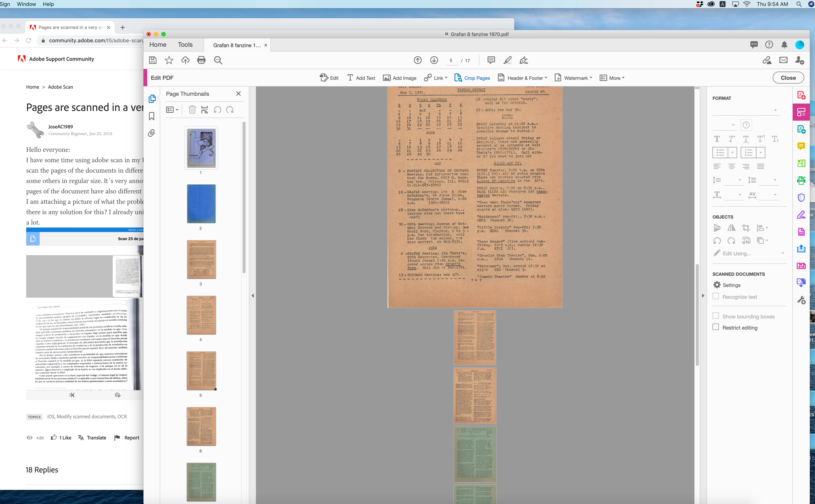This screenshot has width=815, height=504.
Task: Check Show bounding boxes
Action: click(716, 316)
